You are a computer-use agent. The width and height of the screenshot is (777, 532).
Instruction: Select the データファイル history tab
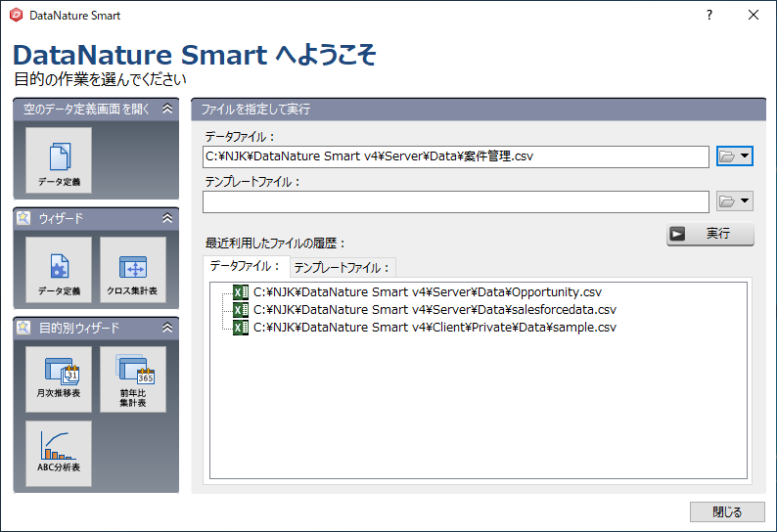pyautogui.click(x=247, y=266)
